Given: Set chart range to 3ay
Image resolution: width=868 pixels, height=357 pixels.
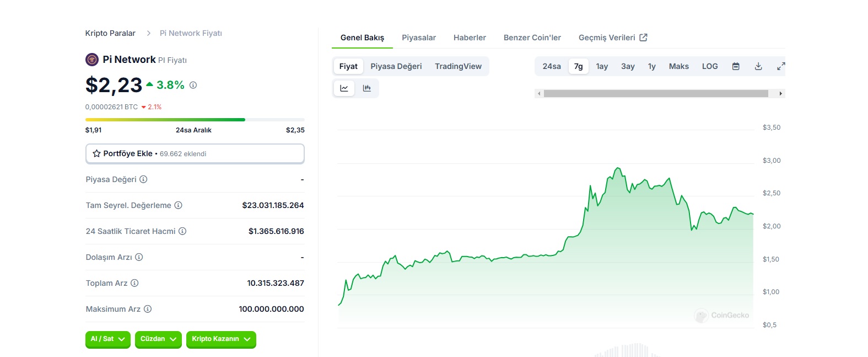Looking at the screenshot, I should click(628, 66).
